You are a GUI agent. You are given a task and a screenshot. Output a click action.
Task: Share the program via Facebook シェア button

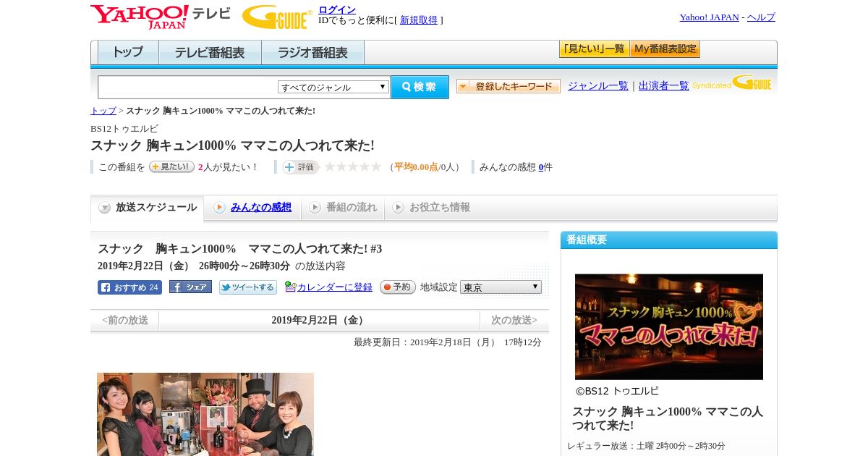click(190, 287)
